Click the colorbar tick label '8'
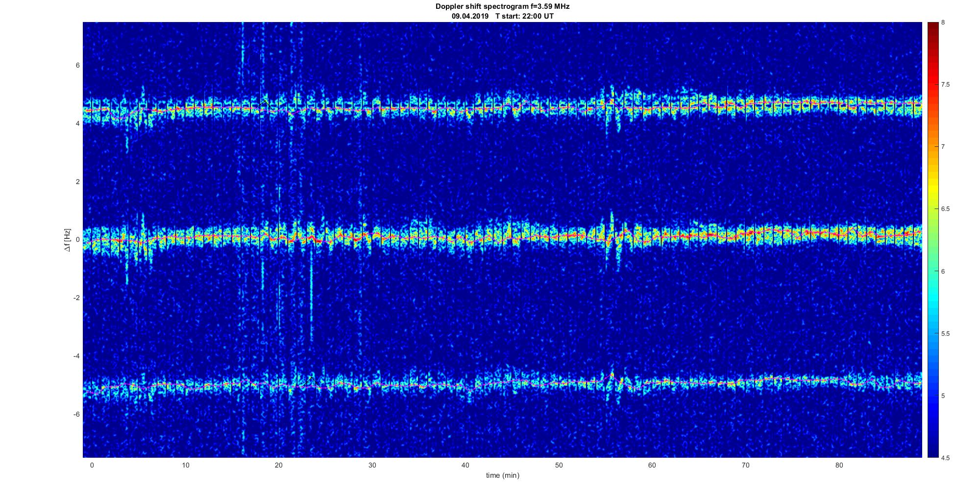The width and height of the screenshot is (980, 491). [943, 23]
